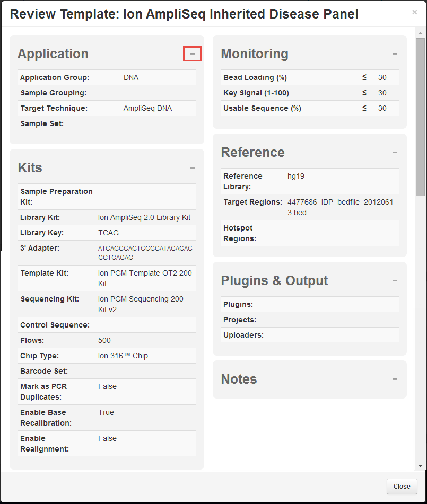Viewport: 427px width, 504px height.
Task: Click Enable Base Recalibration 'True' value
Action: pyautogui.click(x=106, y=412)
